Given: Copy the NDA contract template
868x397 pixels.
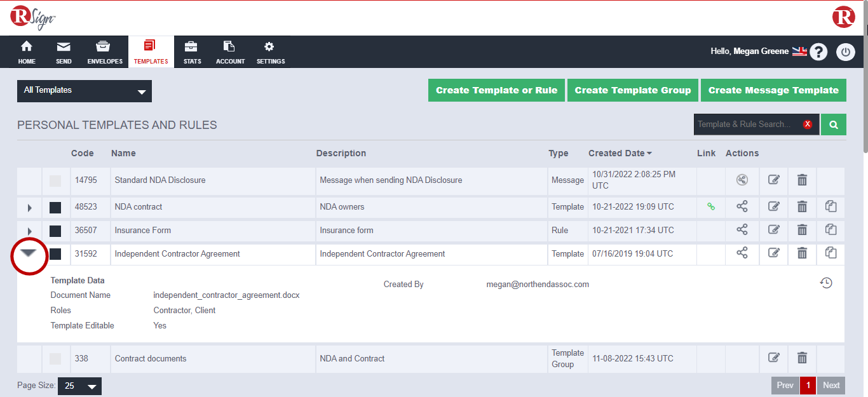Looking at the screenshot, I should (x=831, y=206).
